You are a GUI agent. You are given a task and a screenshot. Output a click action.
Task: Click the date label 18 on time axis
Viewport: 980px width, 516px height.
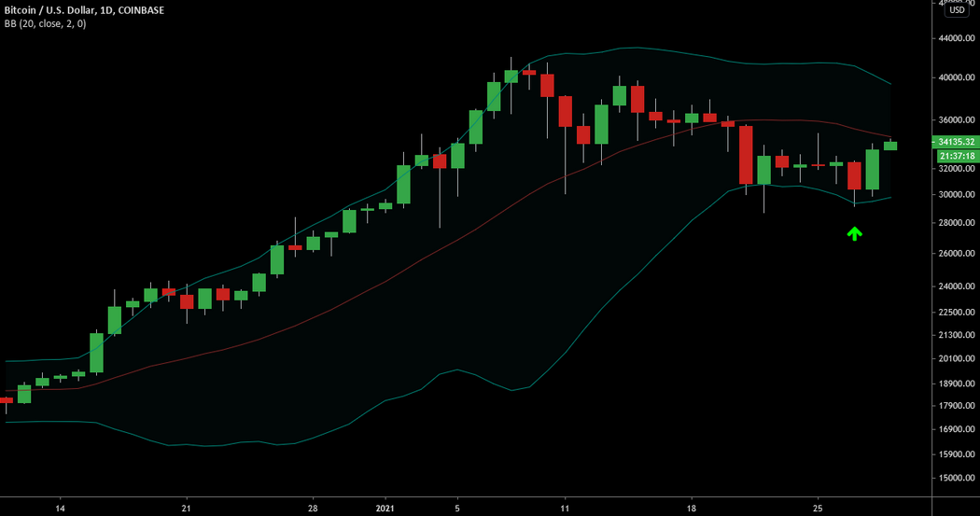[692, 508]
